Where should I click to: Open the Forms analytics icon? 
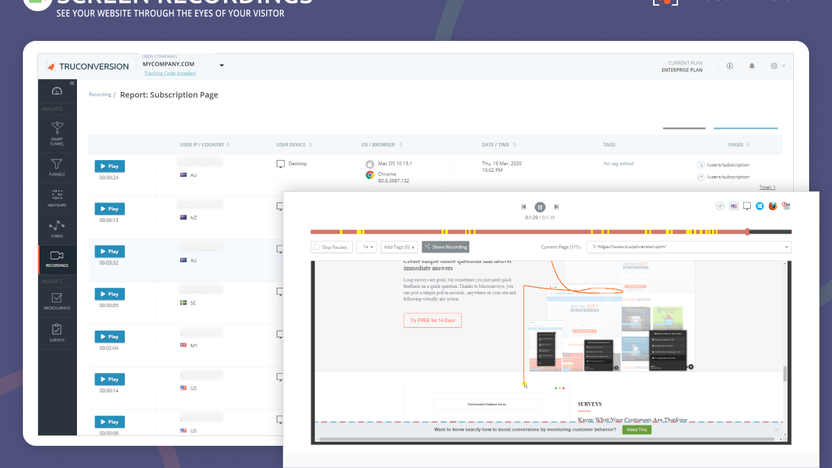57,228
